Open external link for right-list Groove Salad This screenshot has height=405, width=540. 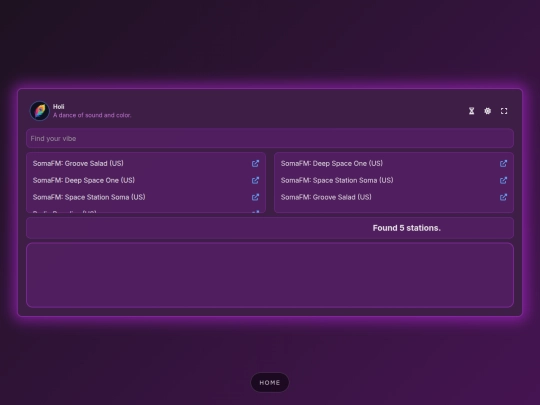click(503, 197)
